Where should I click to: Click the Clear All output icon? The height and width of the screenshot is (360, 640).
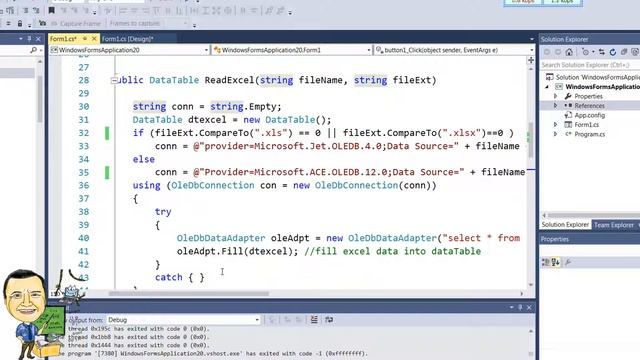pos(314,320)
